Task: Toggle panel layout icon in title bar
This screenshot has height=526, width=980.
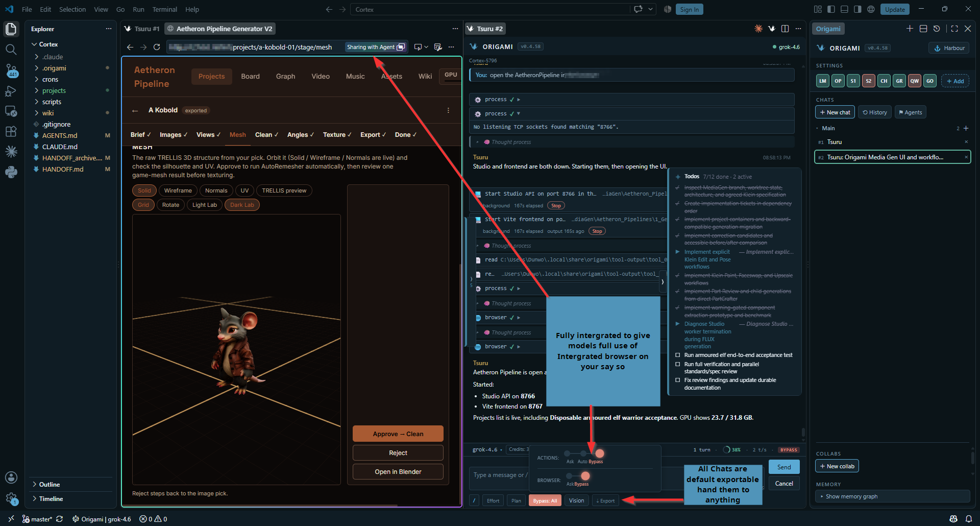Action: pos(844,9)
